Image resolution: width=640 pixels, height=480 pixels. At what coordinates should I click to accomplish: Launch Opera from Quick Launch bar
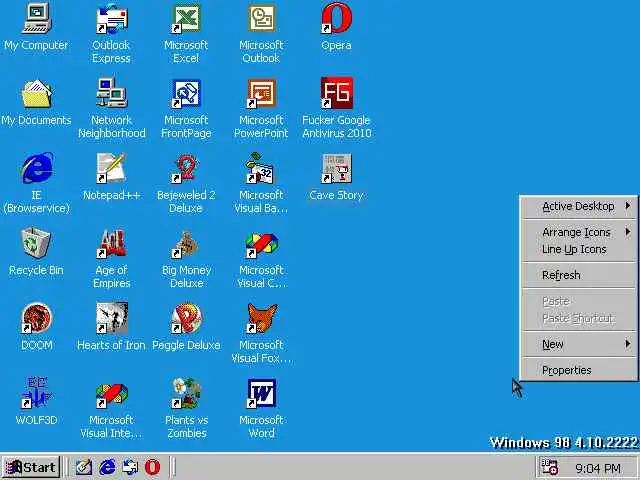152,467
